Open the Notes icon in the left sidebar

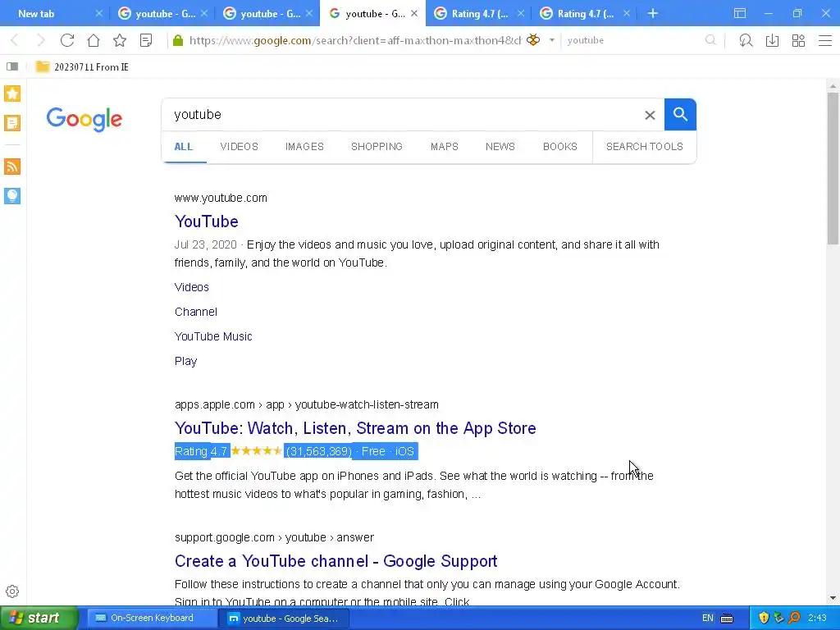click(x=12, y=123)
